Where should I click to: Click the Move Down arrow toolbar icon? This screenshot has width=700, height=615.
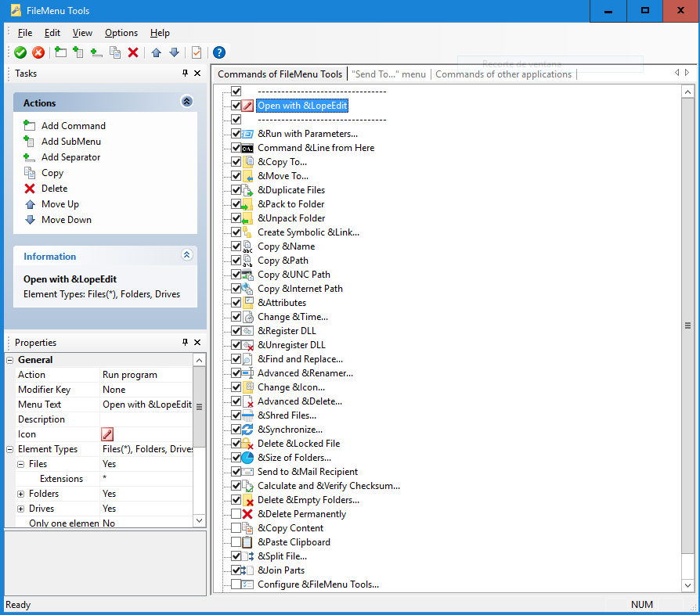coord(174,52)
